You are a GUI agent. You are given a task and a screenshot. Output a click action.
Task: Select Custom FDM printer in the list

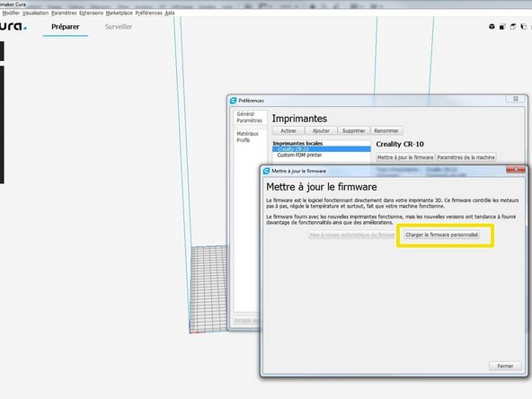[x=322, y=155]
